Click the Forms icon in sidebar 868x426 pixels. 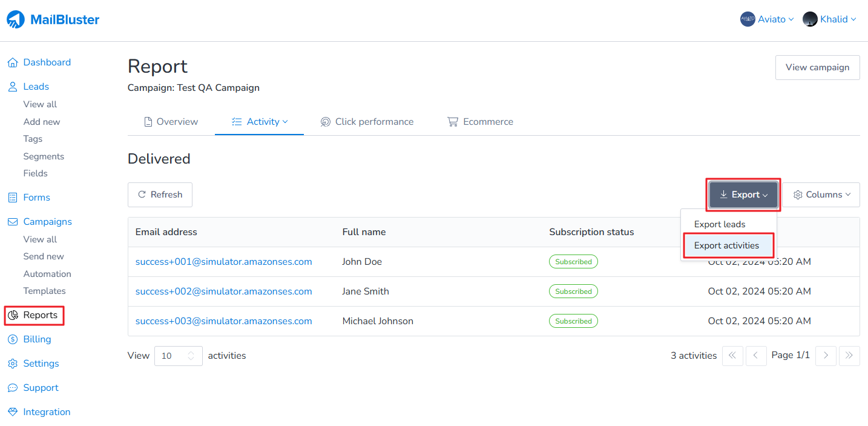click(12, 198)
